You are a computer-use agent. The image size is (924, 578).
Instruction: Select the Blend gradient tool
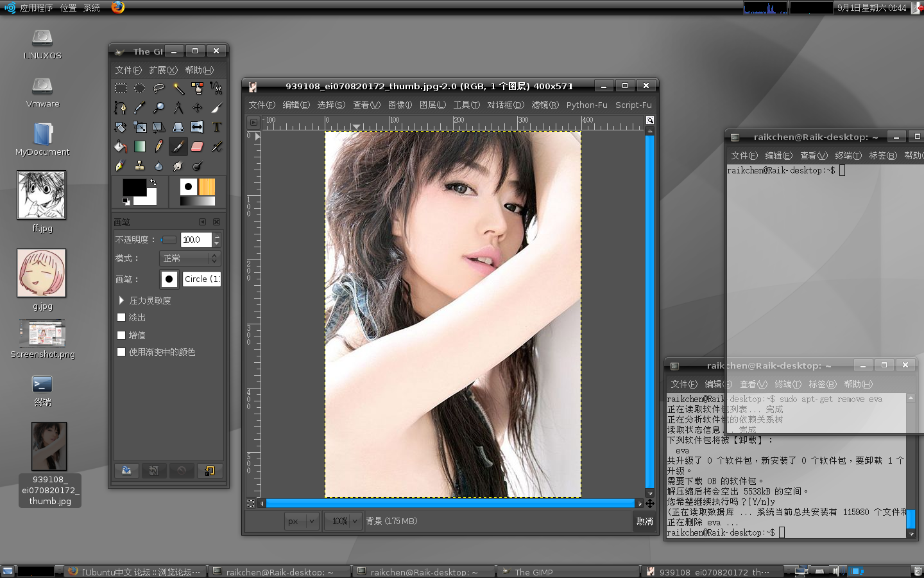[140, 146]
